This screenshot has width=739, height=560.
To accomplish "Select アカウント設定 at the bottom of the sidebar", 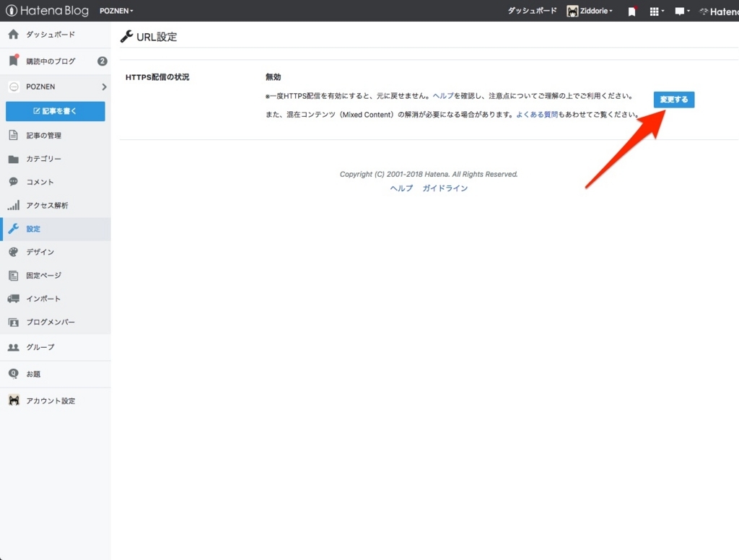I will pyautogui.click(x=14, y=401).
